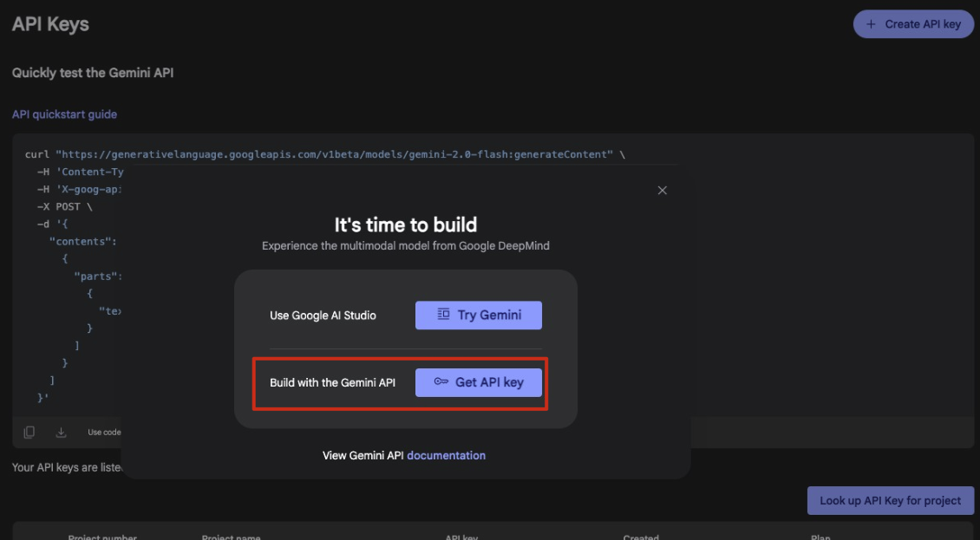Click the "contents": code line

coord(83,241)
